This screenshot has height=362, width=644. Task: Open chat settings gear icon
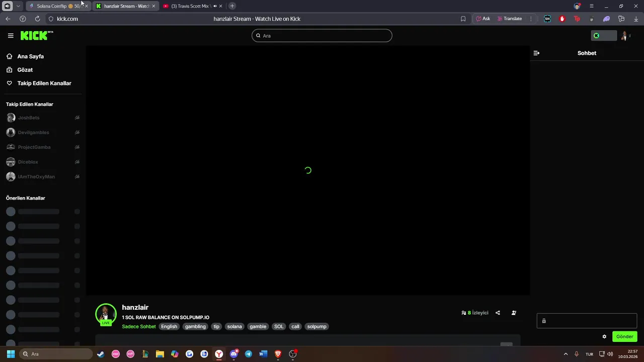pos(604,336)
